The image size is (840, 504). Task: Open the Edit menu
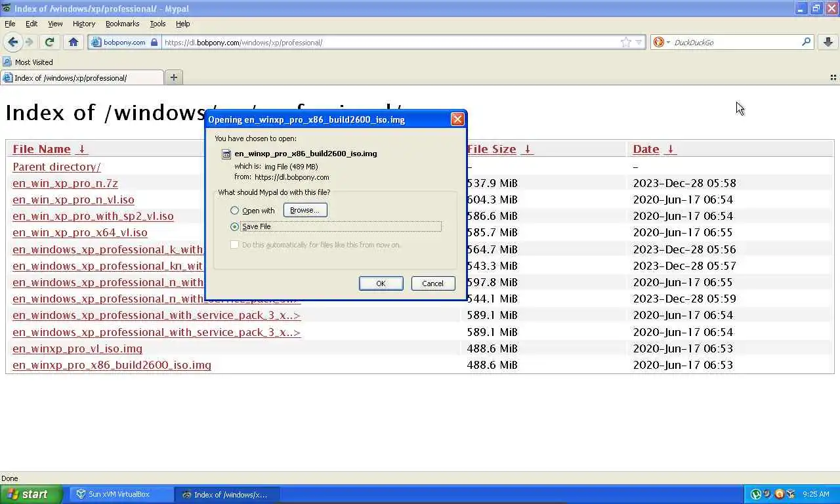(31, 24)
